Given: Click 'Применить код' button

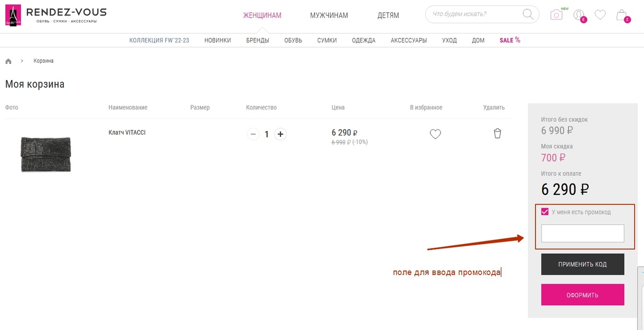Looking at the screenshot, I should pos(582,265).
